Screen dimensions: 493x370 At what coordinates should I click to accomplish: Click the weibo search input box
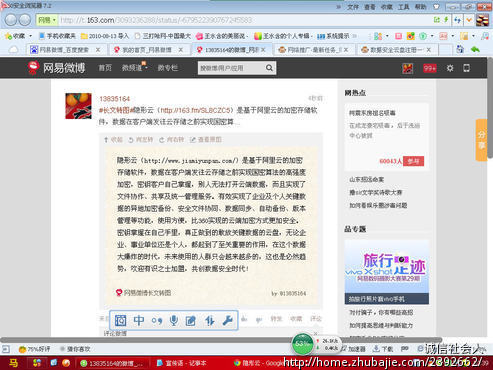click(x=231, y=68)
